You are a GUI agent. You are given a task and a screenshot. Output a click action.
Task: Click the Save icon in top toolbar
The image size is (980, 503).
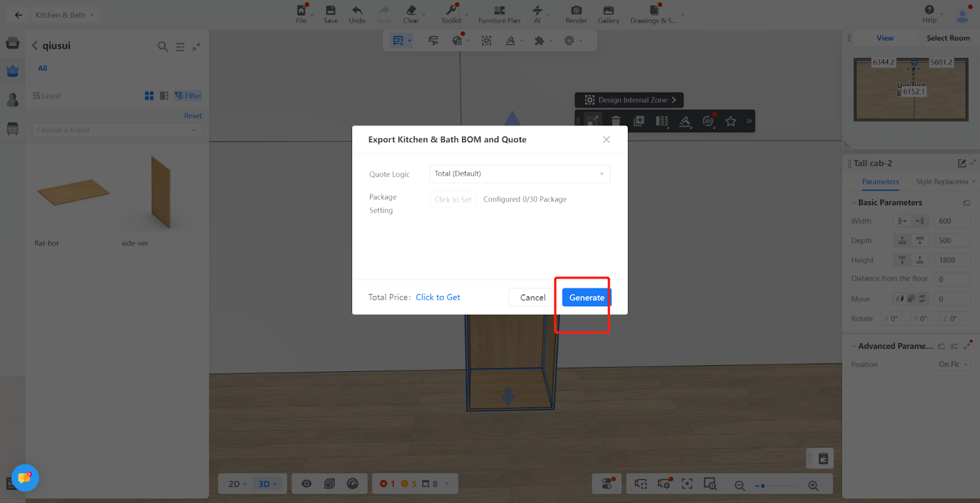[x=330, y=14]
